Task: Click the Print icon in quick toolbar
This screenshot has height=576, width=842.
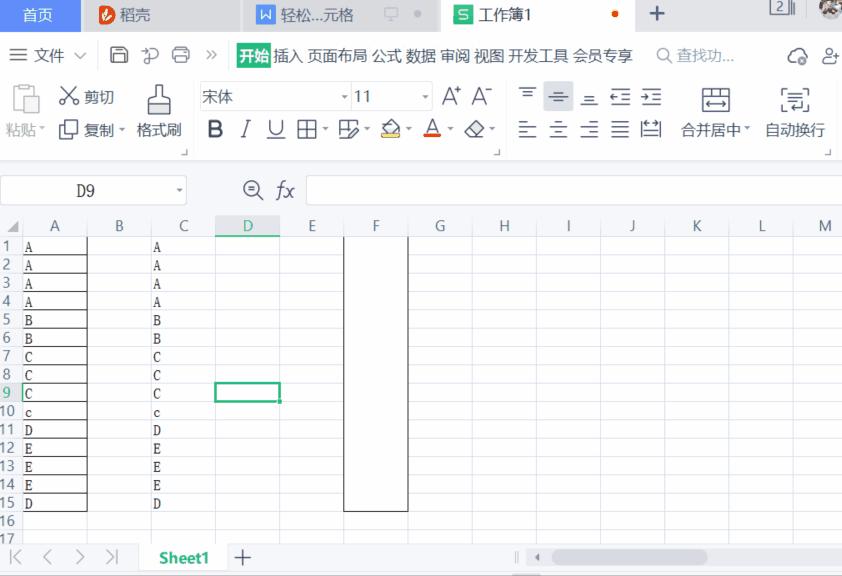Action: (x=180, y=55)
